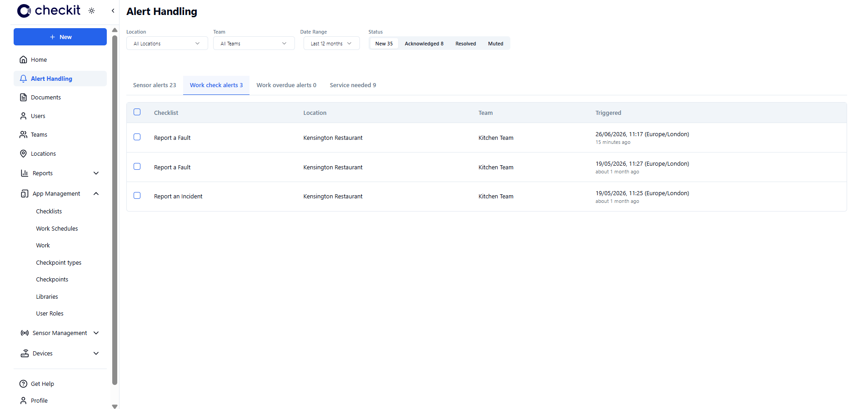Open the All Locations dropdown
868x409 pixels.
coord(167,44)
